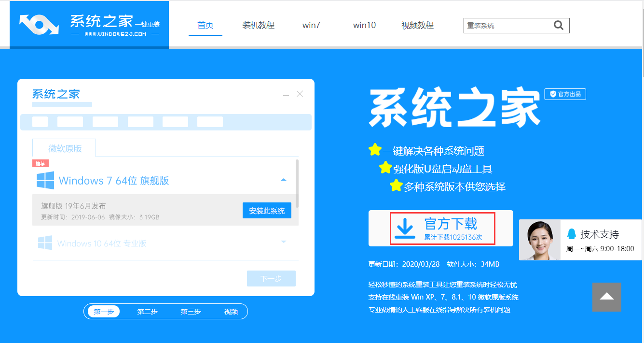The image size is (644, 343).
Task: Click the text 一键解决各种系统问题
Action: click(434, 151)
